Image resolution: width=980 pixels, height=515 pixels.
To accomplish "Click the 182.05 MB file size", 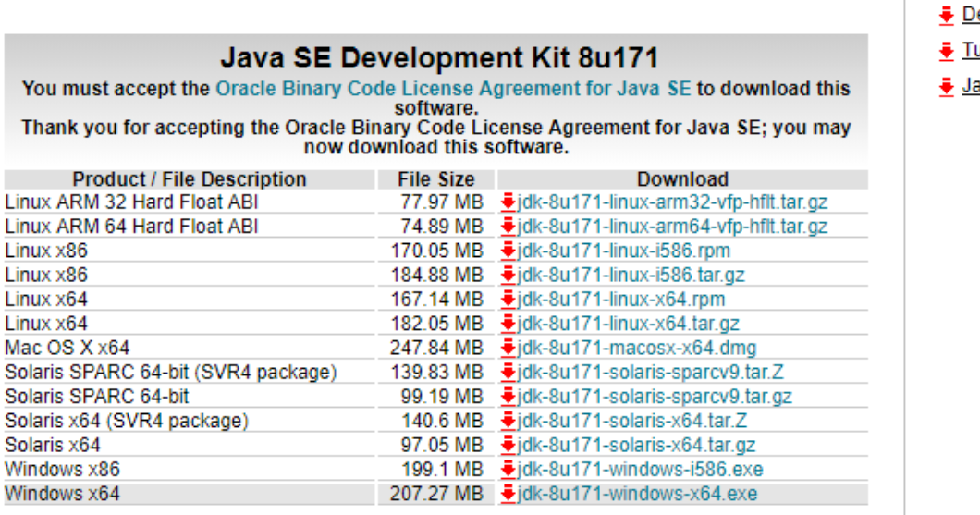I will pos(437,324).
